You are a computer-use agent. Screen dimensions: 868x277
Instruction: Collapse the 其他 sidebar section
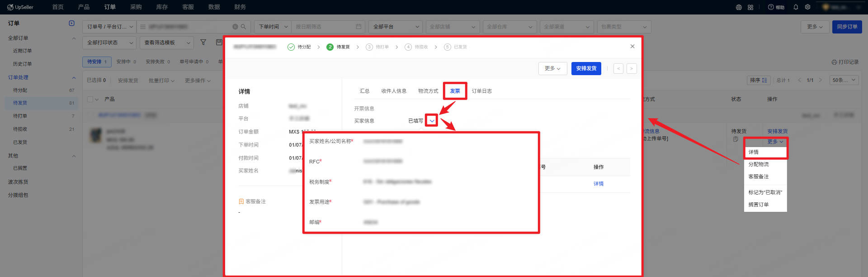[74, 156]
